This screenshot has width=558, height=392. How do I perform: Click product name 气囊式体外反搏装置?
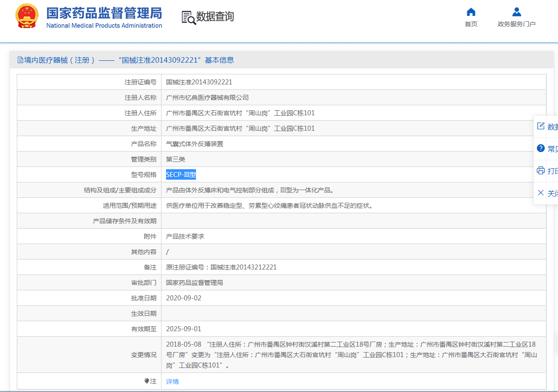[195, 144]
